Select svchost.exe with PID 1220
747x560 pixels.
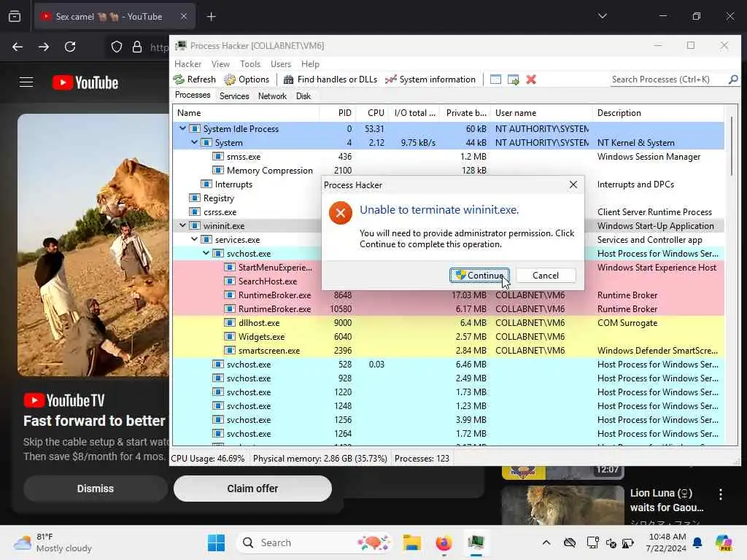pyautogui.click(x=449, y=392)
